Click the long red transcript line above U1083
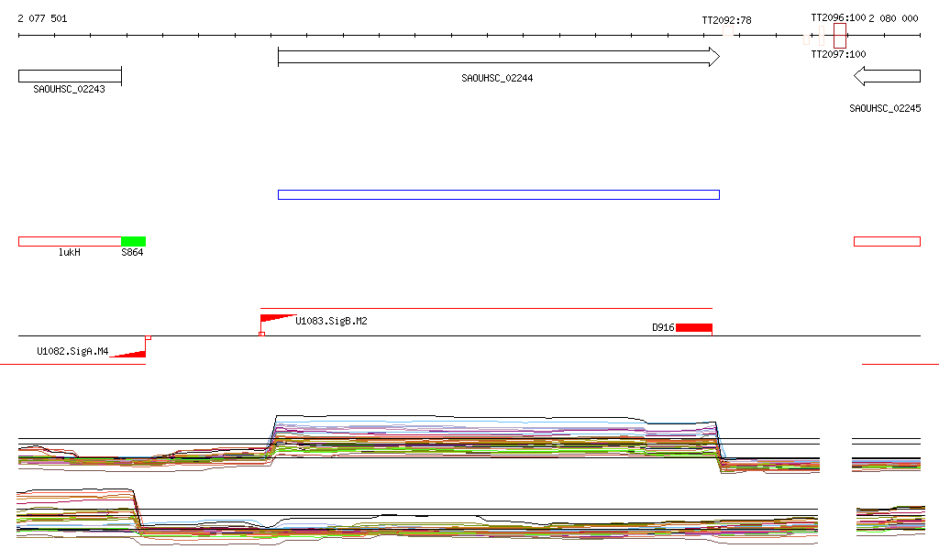Viewport: 939px width, 560px height. point(486,309)
